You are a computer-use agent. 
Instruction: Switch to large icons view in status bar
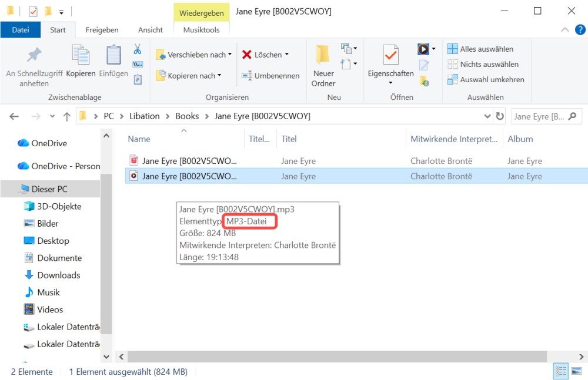(577, 372)
